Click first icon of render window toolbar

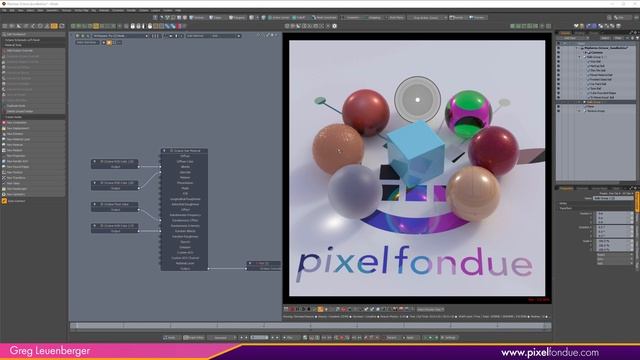(286, 309)
